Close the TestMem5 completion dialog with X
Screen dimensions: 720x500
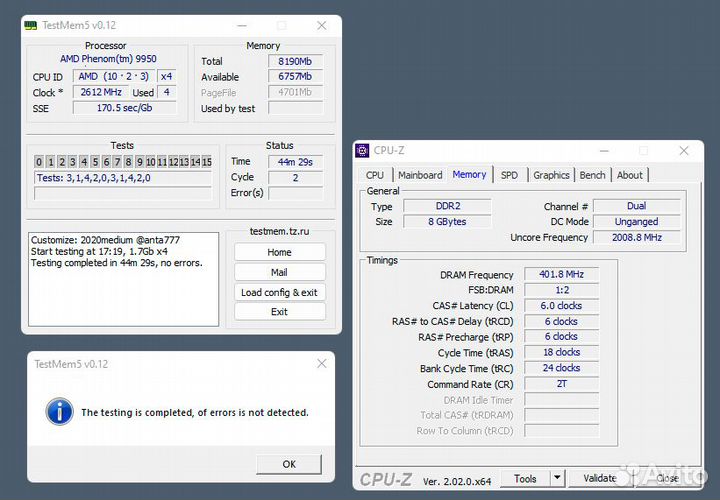[322, 364]
